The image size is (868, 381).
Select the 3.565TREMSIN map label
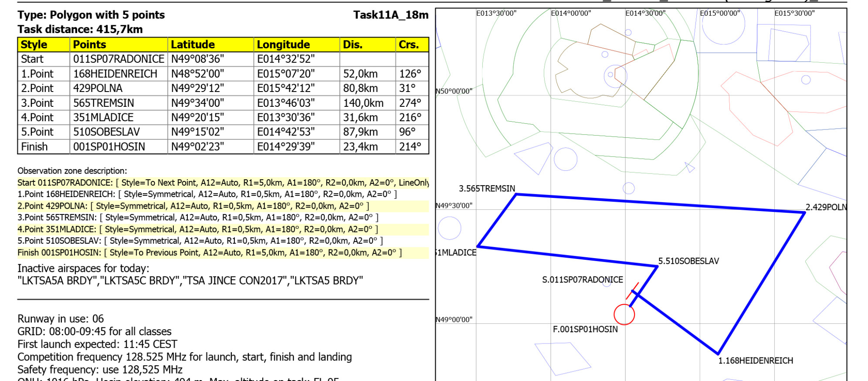[487, 189]
